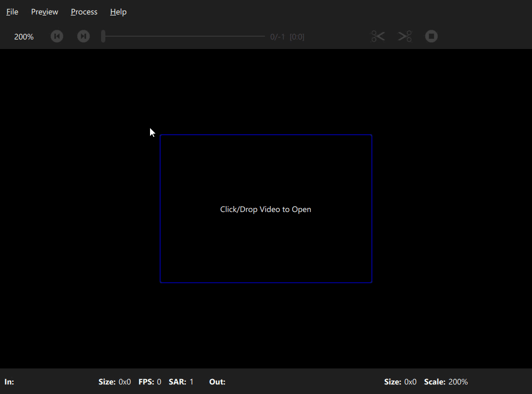This screenshot has height=394, width=532.
Task: Click the 'In:' label in status bar
Action: (x=10, y=382)
